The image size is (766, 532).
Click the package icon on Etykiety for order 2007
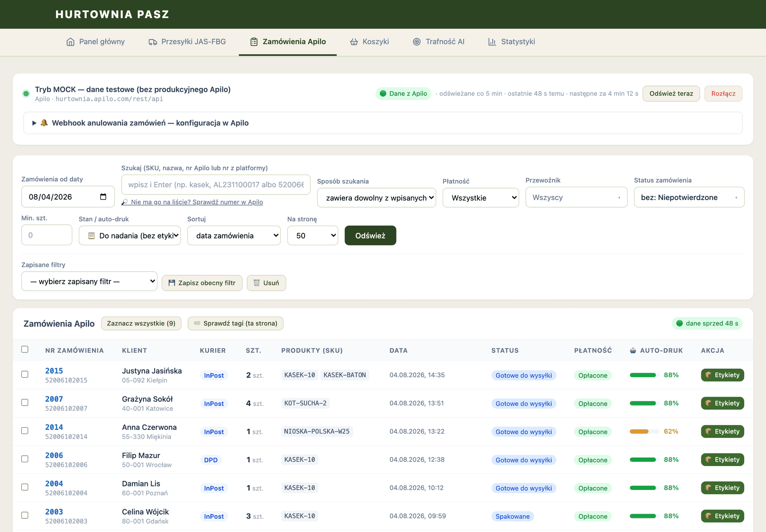tap(709, 403)
